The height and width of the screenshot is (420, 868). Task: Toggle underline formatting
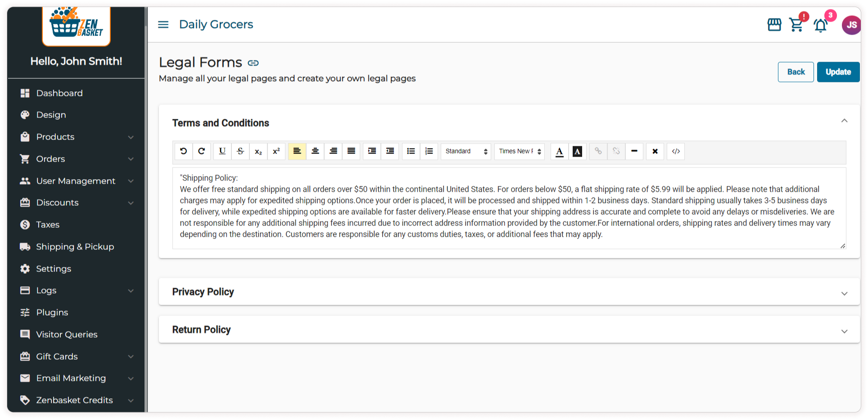pyautogui.click(x=222, y=151)
